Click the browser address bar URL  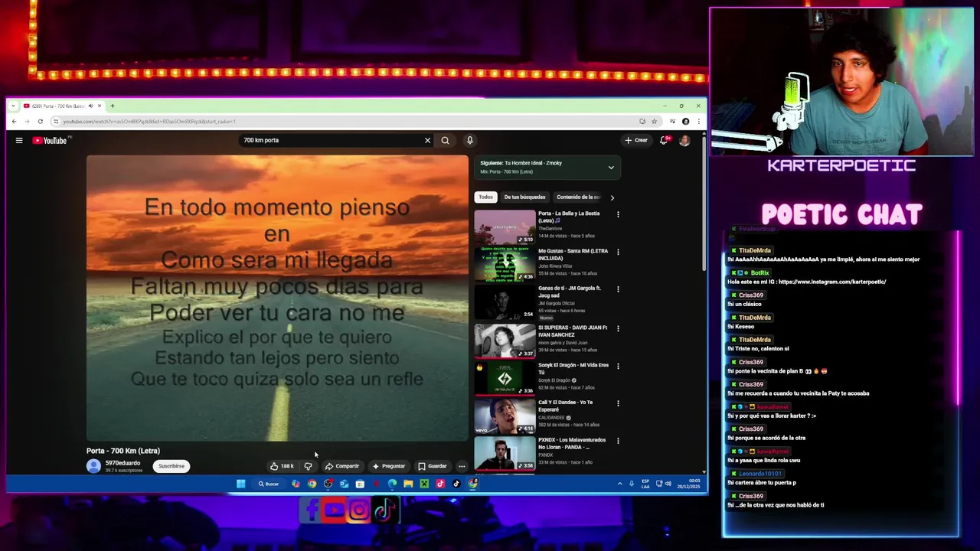click(x=149, y=122)
